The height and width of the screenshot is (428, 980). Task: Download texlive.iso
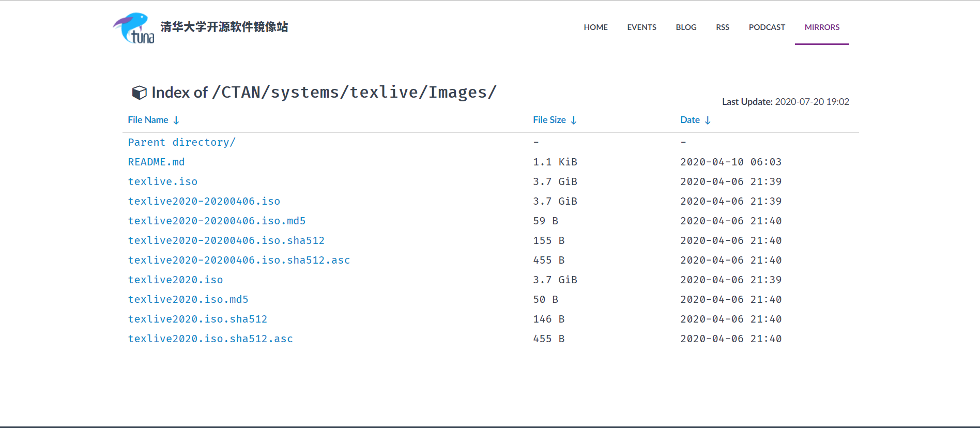(x=162, y=181)
